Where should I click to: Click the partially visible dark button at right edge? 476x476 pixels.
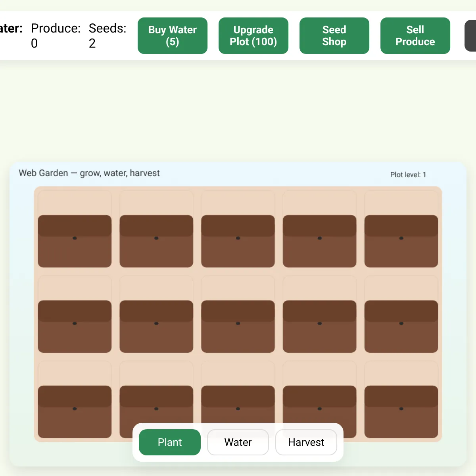coord(470,36)
